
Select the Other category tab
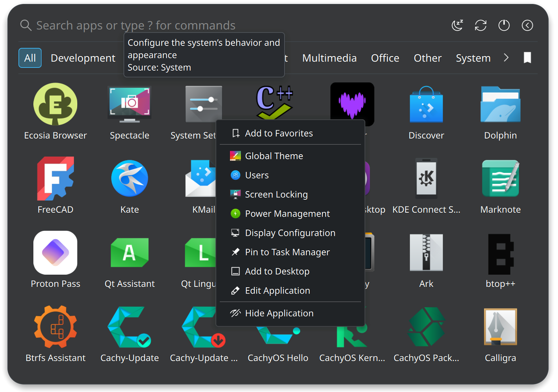427,58
